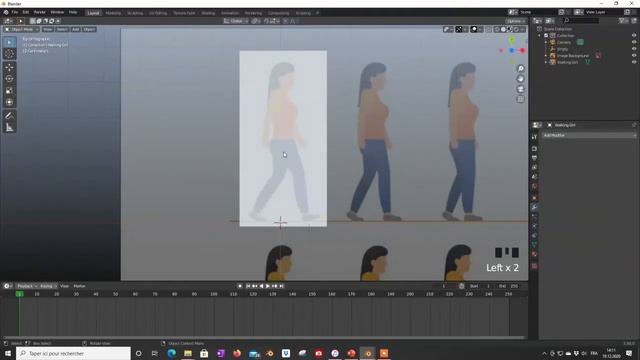Toggle viewport overlays button
Screen dimensions: 640x360
pyautogui.click(x=474, y=29)
